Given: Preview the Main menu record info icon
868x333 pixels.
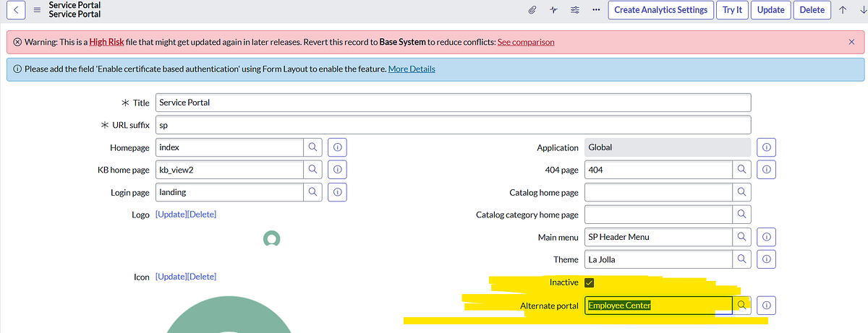Looking at the screenshot, I should pos(767,237).
